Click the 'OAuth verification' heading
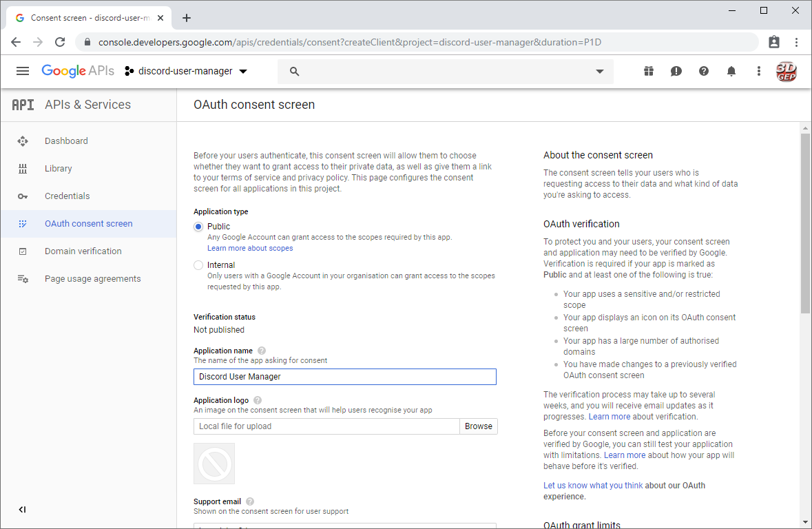 click(x=581, y=224)
